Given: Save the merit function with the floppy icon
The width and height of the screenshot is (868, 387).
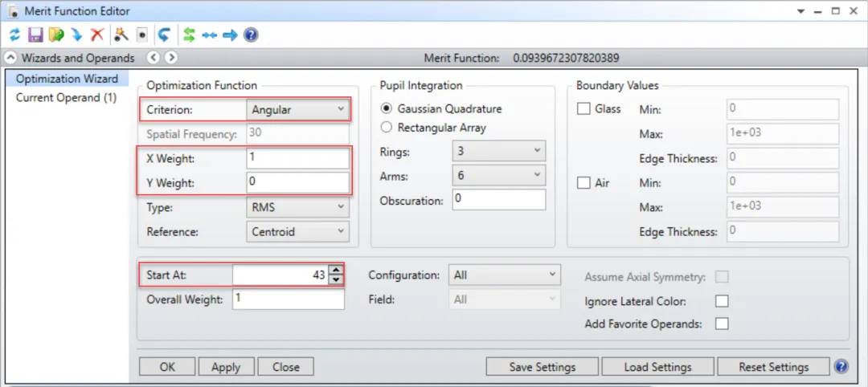Looking at the screenshot, I should [35, 35].
